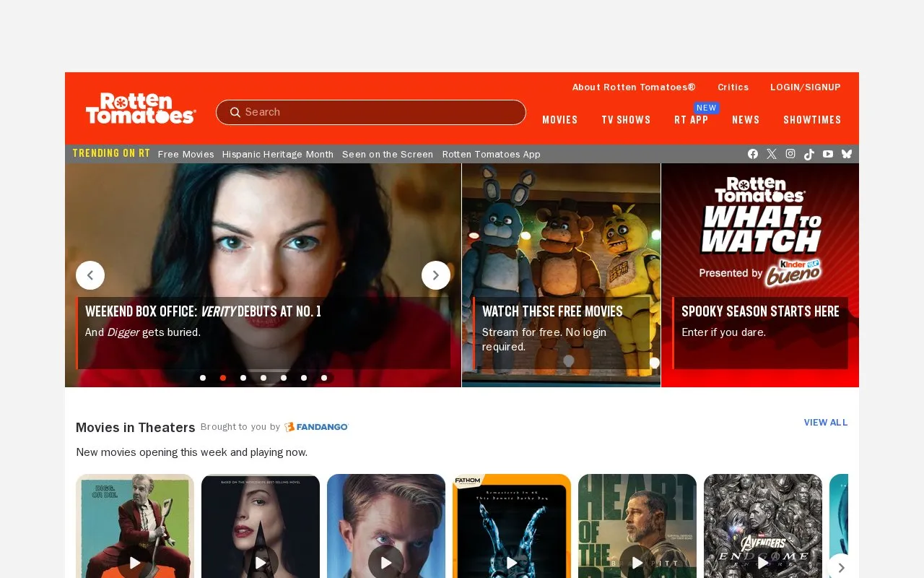Open the Movies menu
This screenshot has width=924, height=578.
560,120
